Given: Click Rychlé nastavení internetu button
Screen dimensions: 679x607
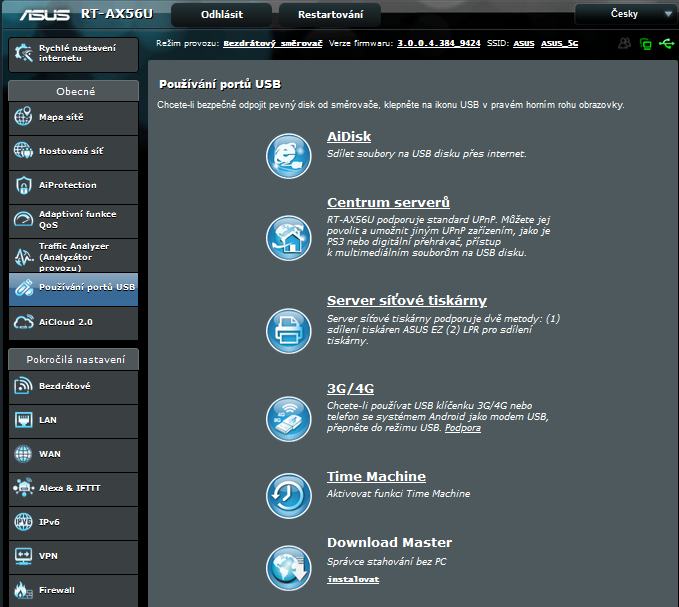Looking at the screenshot, I should (x=73, y=53).
